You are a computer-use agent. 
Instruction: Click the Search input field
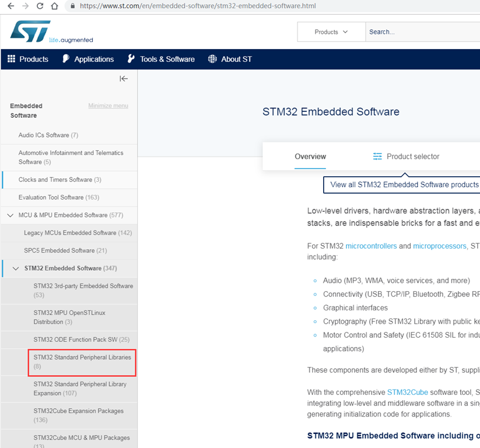[423, 32]
